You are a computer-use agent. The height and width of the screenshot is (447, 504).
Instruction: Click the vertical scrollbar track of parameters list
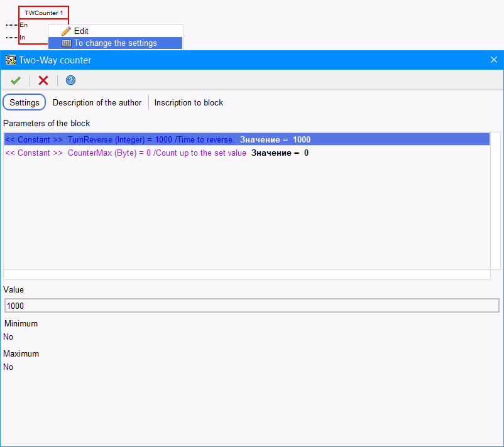tap(495, 201)
